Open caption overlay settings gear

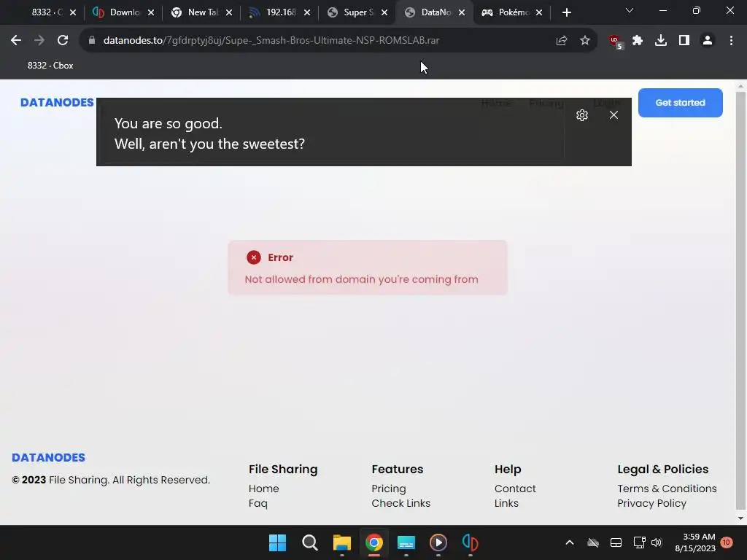(581, 115)
